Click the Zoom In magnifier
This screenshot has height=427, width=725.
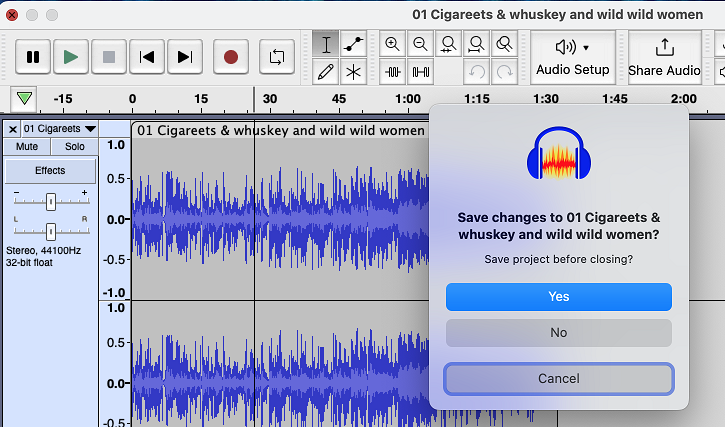click(x=393, y=44)
